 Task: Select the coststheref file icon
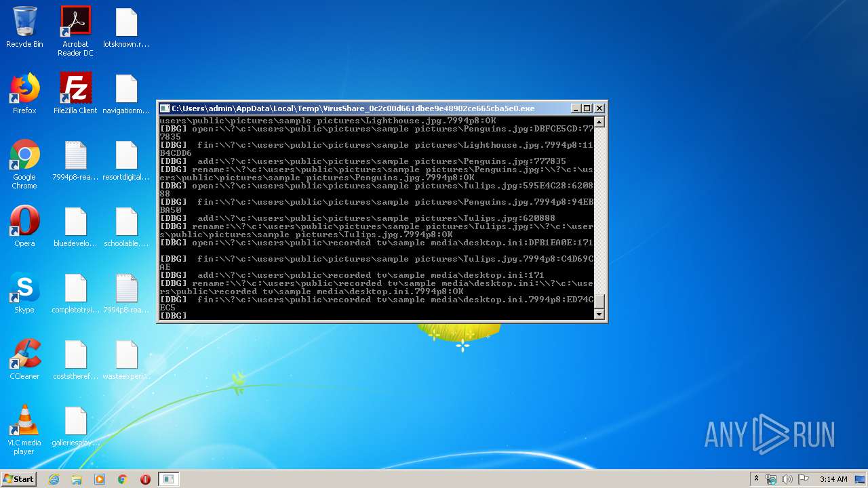75,359
